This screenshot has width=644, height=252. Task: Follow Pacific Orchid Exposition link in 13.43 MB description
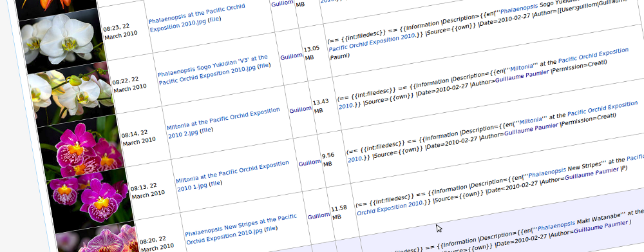click(x=593, y=56)
